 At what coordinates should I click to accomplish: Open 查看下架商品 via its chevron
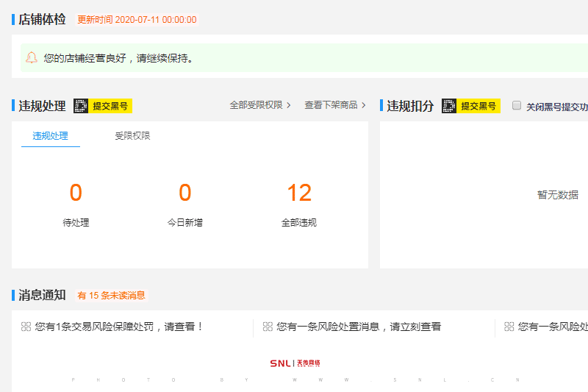[363, 105]
